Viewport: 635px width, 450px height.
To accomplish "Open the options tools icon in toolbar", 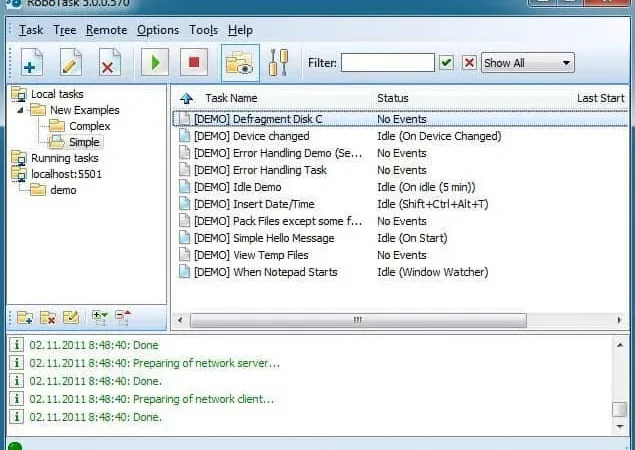I will pos(279,63).
